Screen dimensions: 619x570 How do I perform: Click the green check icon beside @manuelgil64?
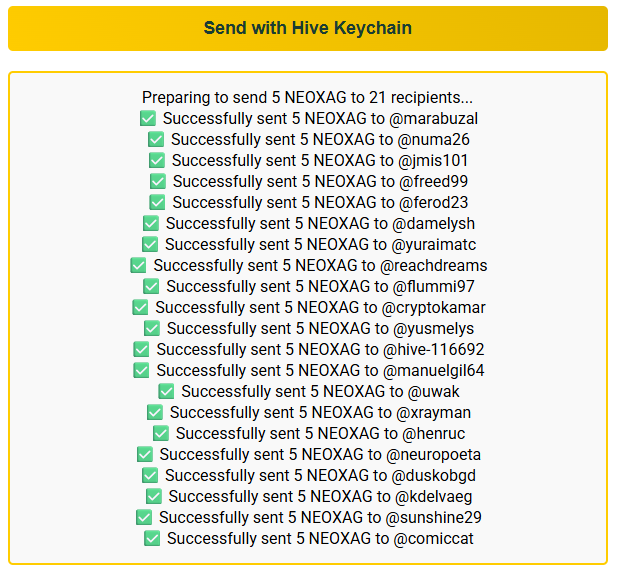point(141,370)
